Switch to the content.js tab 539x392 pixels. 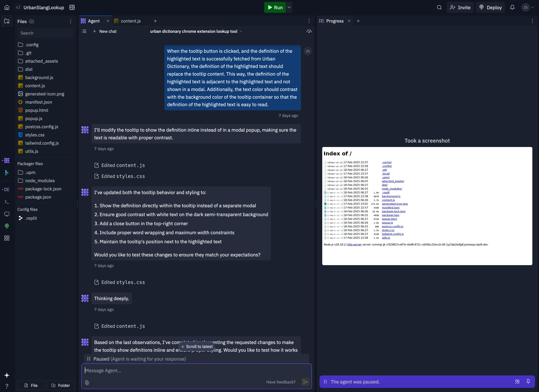pos(130,21)
